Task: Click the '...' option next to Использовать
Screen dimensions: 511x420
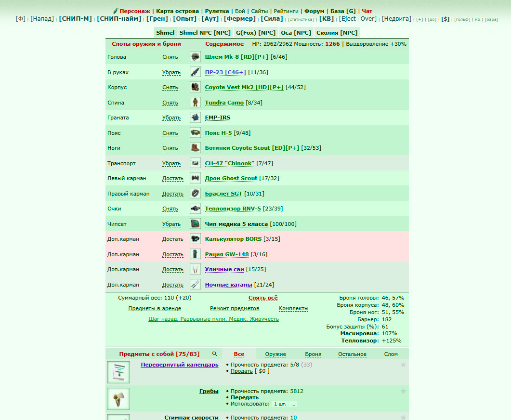Action: (x=293, y=404)
